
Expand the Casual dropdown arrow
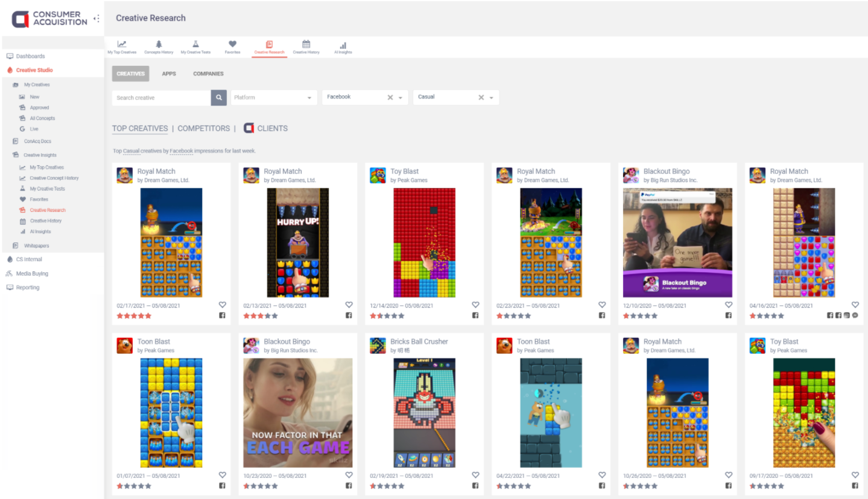pos(492,98)
